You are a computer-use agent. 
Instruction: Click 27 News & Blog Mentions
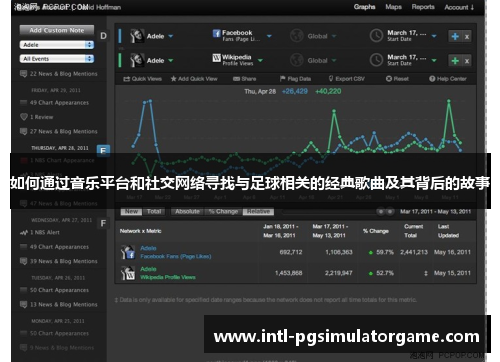[x=59, y=131]
